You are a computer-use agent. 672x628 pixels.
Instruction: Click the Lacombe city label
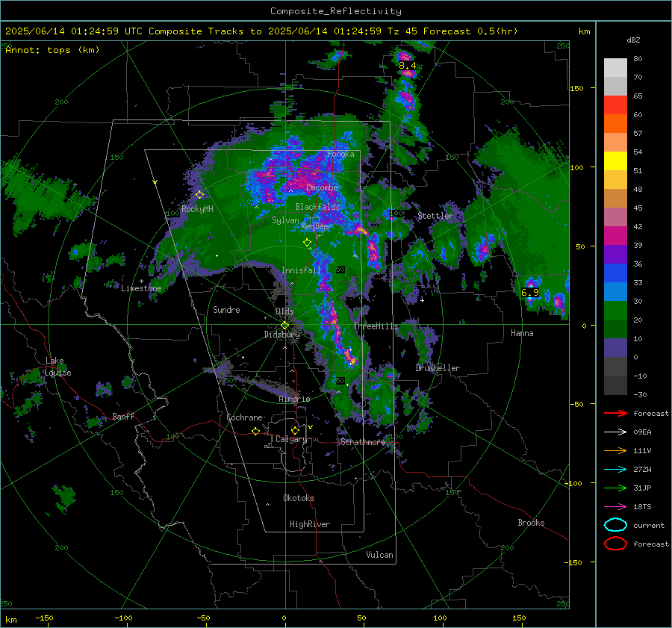(x=322, y=187)
